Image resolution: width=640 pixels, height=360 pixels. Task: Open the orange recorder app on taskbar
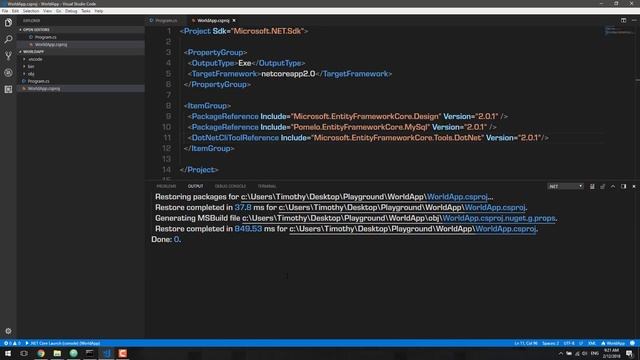coord(122,353)
